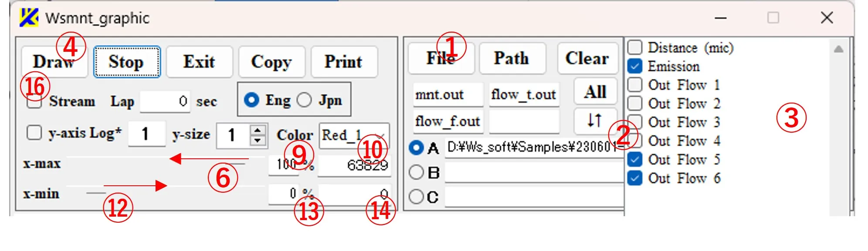
Task: Click the up-down swap arrows icon
Action: [595, 120]
